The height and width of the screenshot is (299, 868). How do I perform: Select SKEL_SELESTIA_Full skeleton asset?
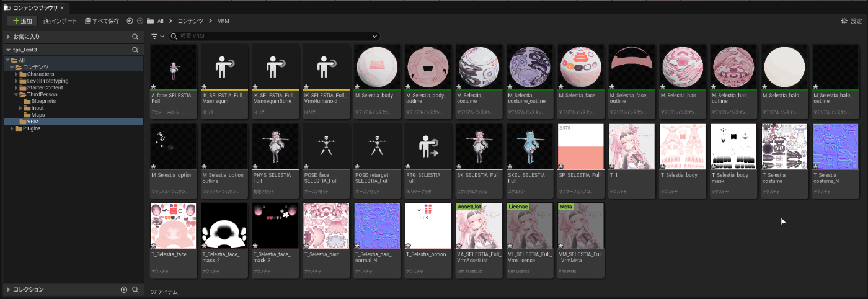(529, 161)
